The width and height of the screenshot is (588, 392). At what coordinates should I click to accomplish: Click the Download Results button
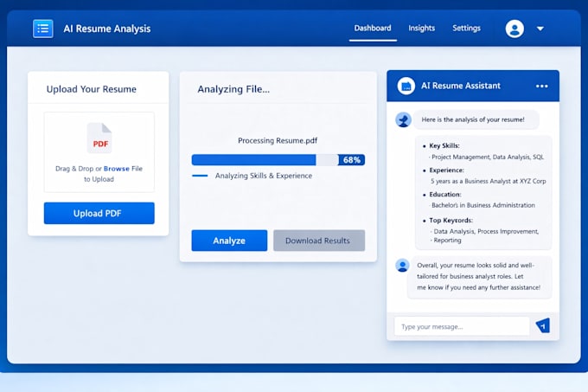click(x=319, y=241)
